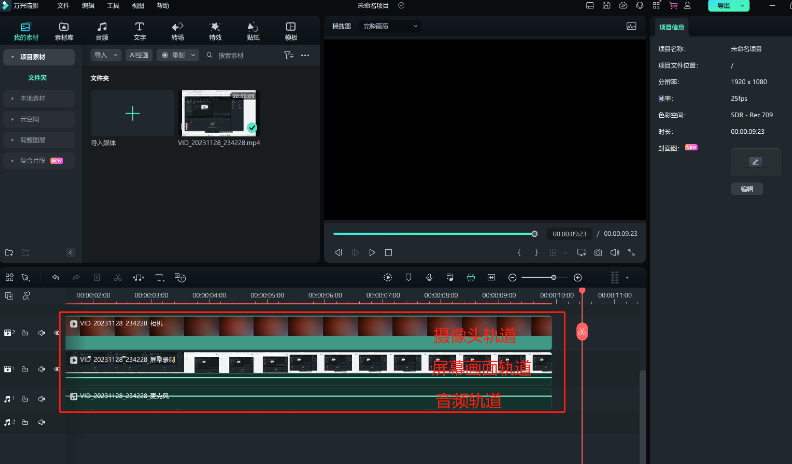Click the stop square button in preview
Image resolution: width=792 pixels, height=464 pixels.
389,253
